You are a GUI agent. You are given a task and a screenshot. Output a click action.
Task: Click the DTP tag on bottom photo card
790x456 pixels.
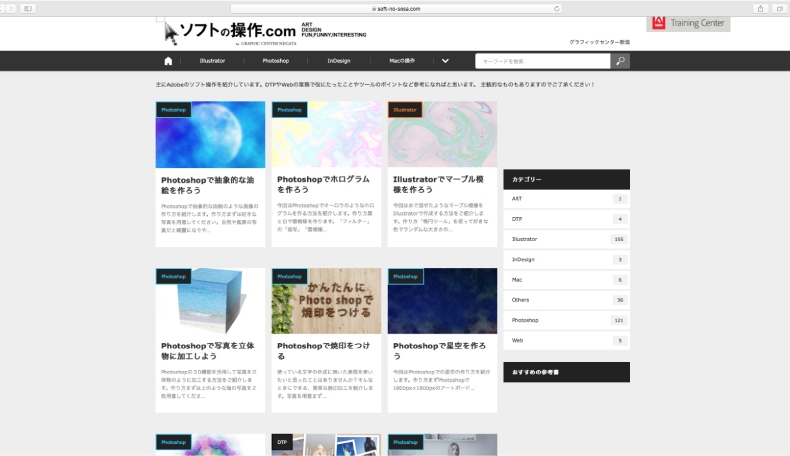pos(282,442)
